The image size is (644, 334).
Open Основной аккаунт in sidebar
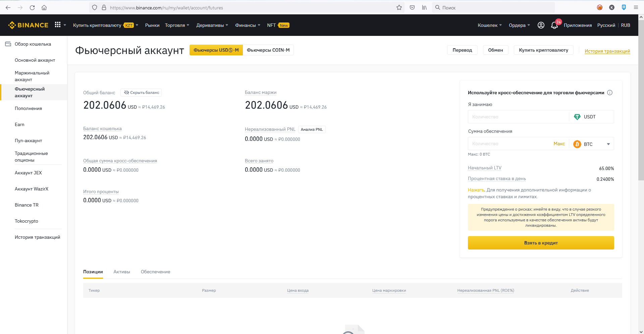[x=35, y=60]
